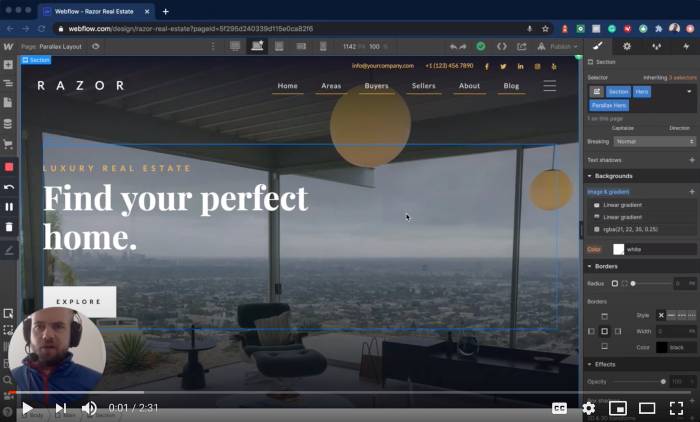Viewport: 700px width, 422px height.
Task: Switch to tablet breakpoint view
Action: pos(279,46)
